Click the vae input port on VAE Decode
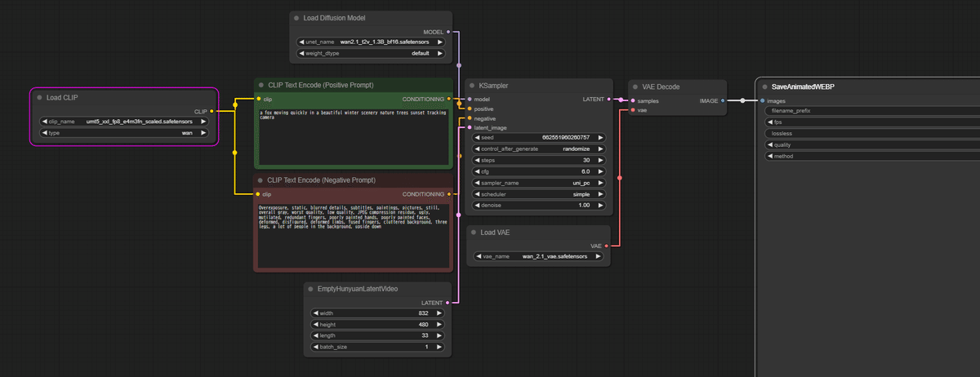The width and height of the screenshot is (980, 377). point(632,110)
